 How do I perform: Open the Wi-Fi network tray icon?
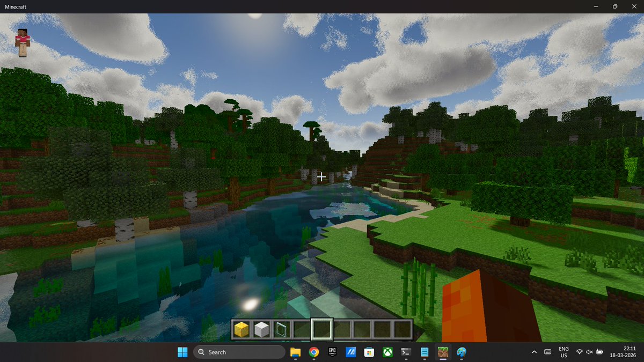point(580,352)
